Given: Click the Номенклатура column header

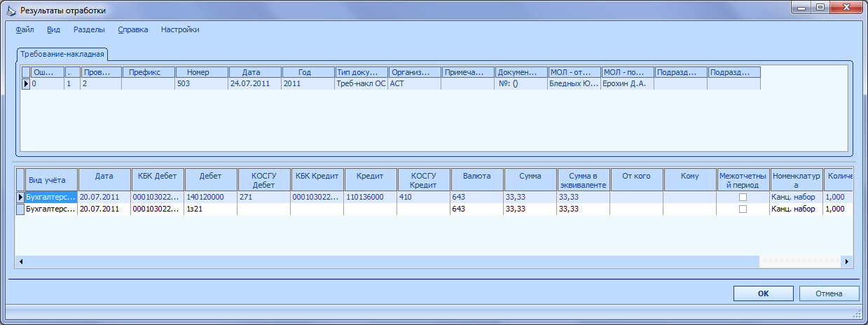Looking at the screenshot, I should (x=797, y=180).
